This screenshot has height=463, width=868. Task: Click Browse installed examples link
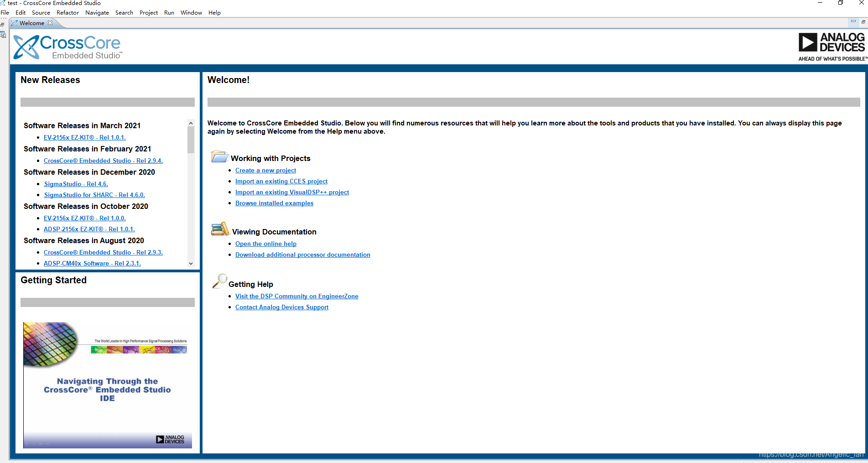pyautogui.click(x=274, y=203)
